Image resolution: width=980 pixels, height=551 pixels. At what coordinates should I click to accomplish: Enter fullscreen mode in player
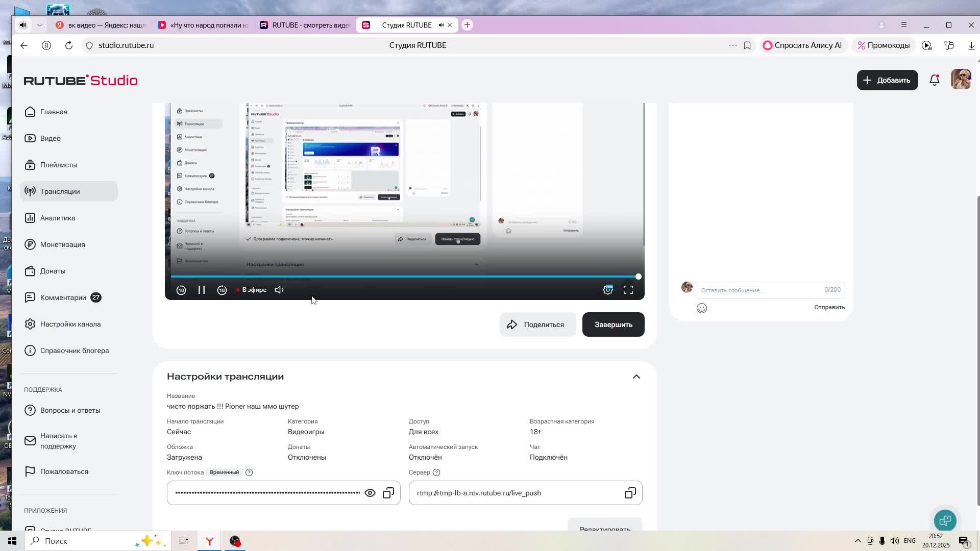coord(628,290)
